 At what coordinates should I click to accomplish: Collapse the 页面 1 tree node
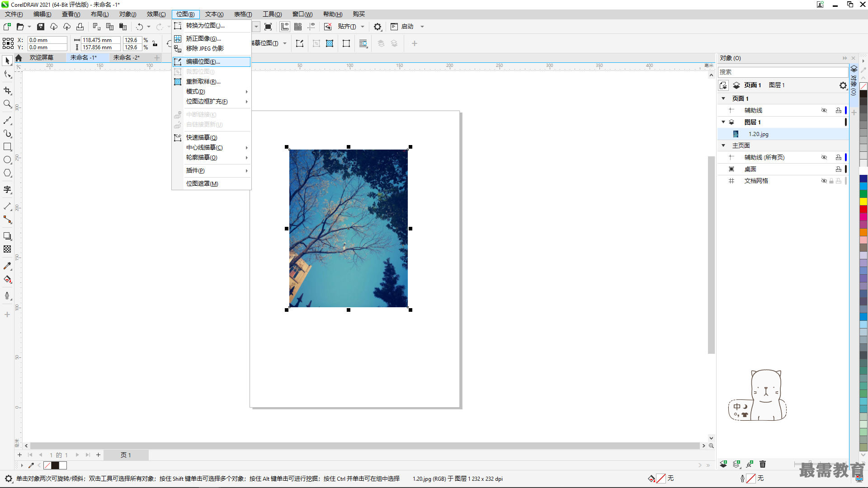pos(723,99)
